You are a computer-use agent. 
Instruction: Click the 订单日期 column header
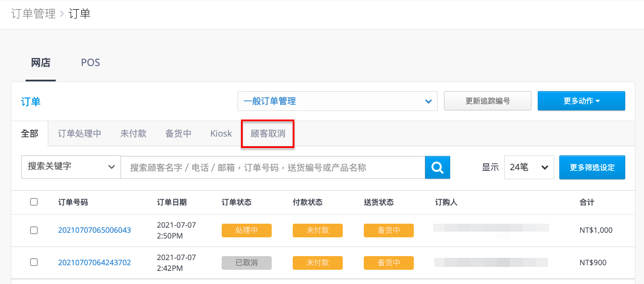(172, 202)
